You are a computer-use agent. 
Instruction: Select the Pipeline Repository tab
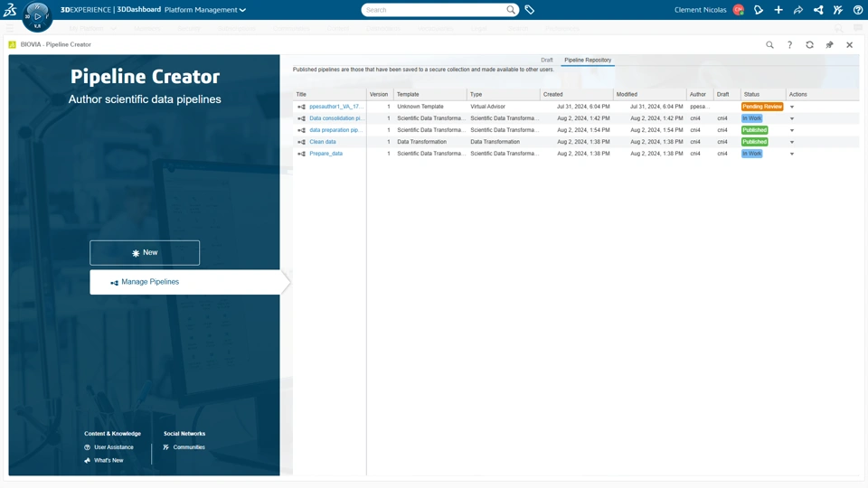pyautogui.click(x=588, y=60)
